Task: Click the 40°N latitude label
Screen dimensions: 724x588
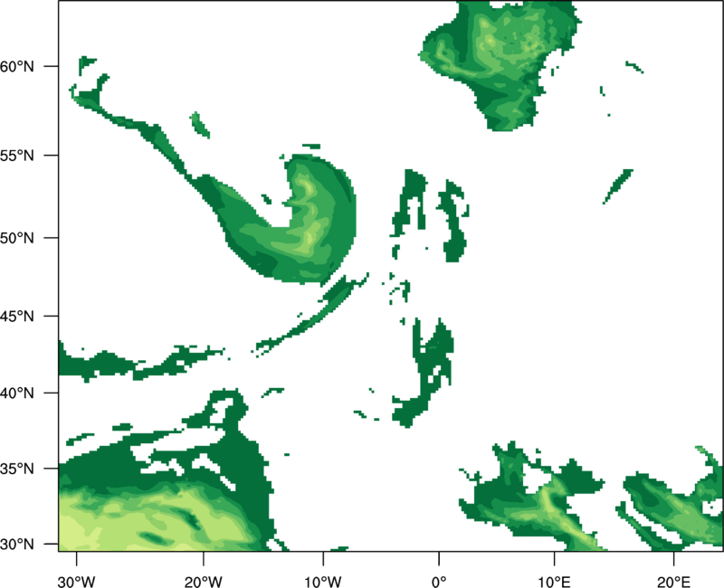Action: pos(17,394)
